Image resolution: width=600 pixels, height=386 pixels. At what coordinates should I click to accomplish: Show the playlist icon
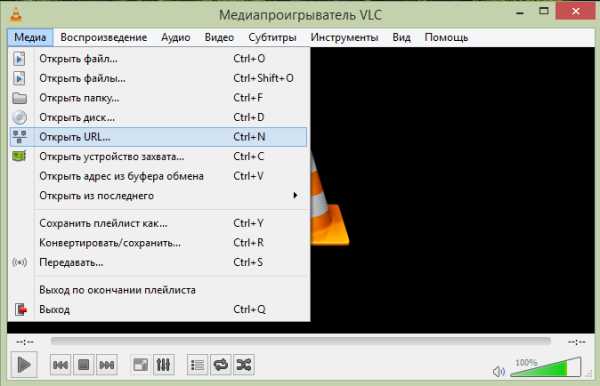[x=197, y=365]
